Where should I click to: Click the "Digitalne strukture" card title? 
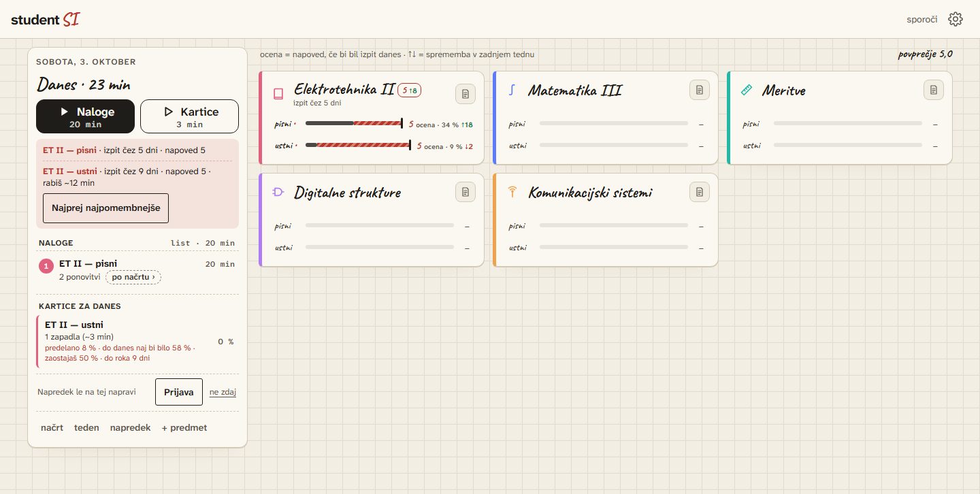[348, 193]
